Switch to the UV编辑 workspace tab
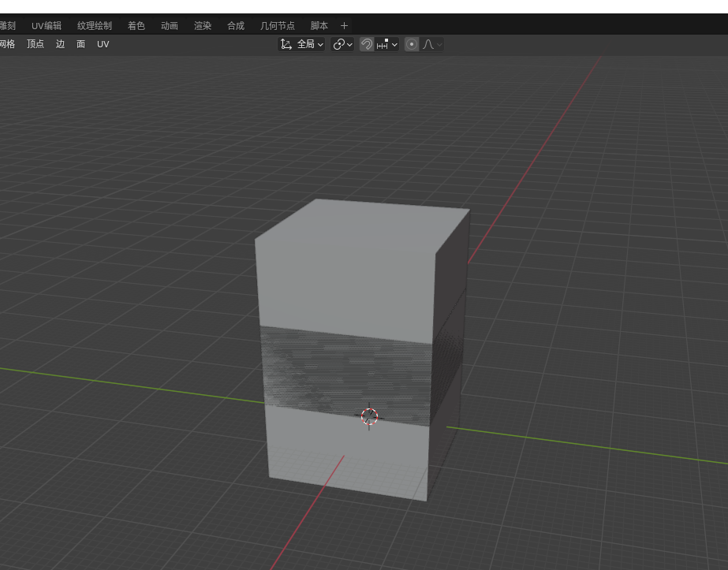Viewport: 728px width, 570px height. (47, 26)
